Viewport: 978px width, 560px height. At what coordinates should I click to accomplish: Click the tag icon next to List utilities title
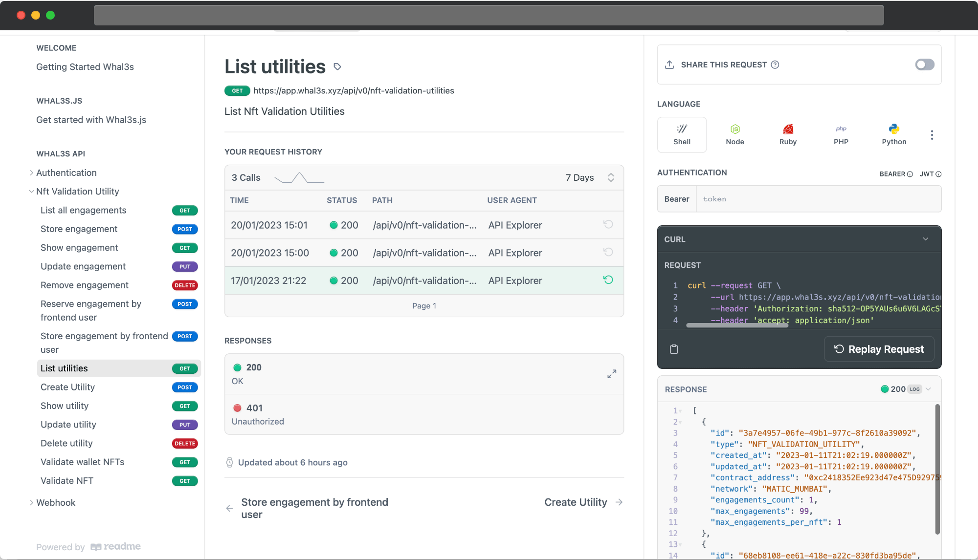(x=337, y=66)
